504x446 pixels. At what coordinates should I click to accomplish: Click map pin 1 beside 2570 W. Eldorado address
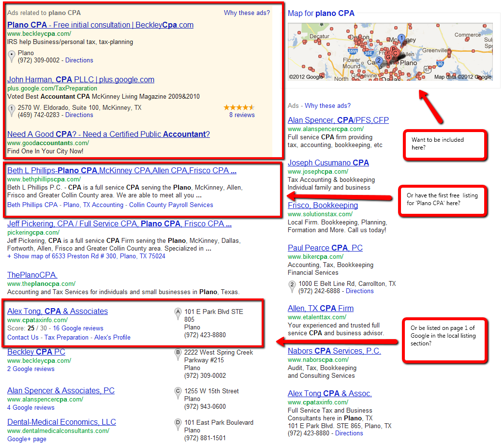click(12, 111)
